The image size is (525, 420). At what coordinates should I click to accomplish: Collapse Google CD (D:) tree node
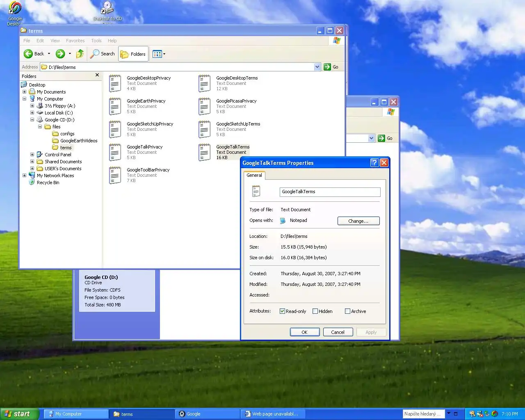pos(32,120)
